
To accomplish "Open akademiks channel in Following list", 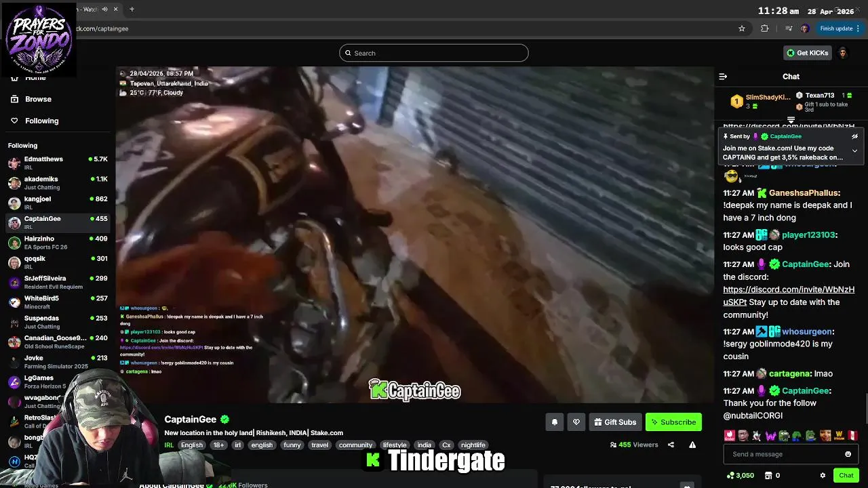I will 58,183.
